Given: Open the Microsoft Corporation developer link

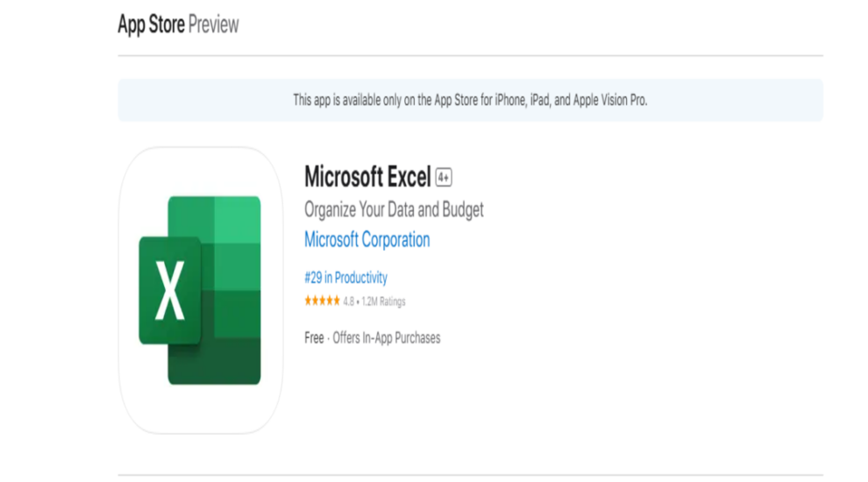Looking at the screenshot, I should (367, 239).
